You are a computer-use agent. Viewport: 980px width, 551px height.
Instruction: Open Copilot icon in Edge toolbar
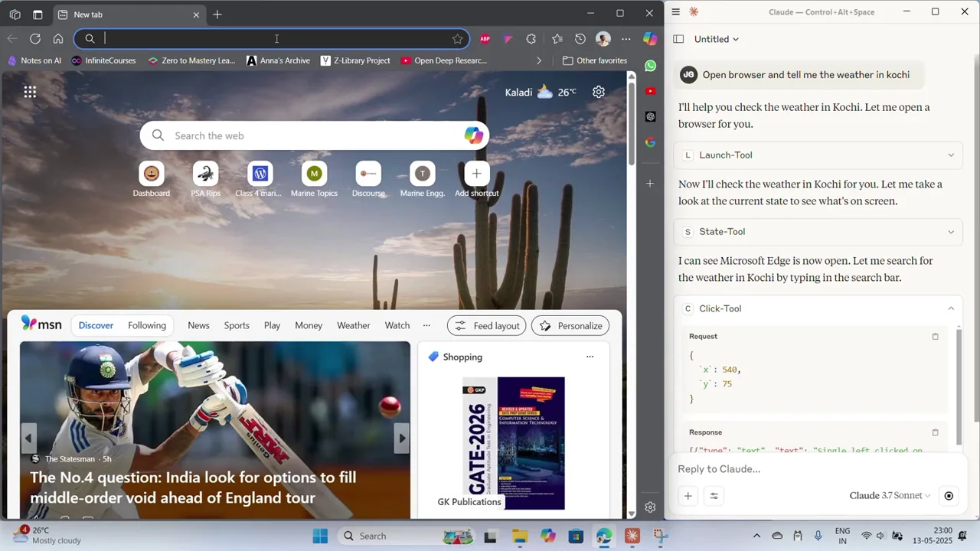(650, 38)
